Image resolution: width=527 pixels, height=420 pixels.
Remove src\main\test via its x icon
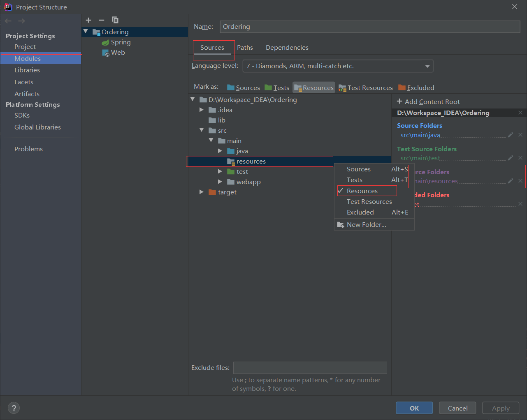pos(520,158)
